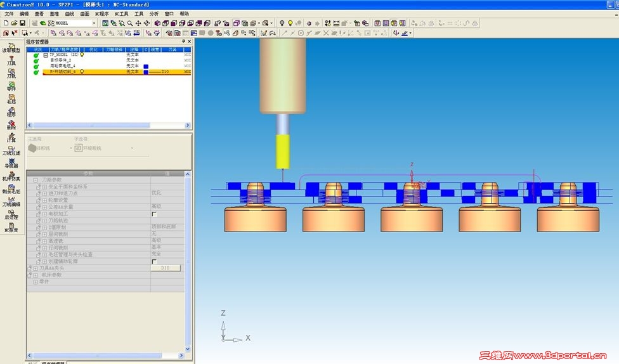Expand the 高速铣 node
Screen dimensions: 619x364
click(x=44, y=241)
